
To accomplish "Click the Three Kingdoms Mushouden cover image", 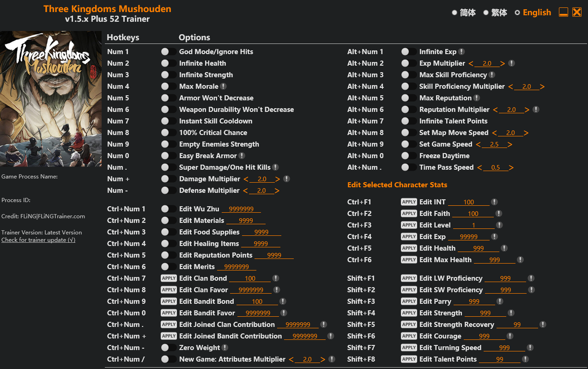I will click(51, 99).
